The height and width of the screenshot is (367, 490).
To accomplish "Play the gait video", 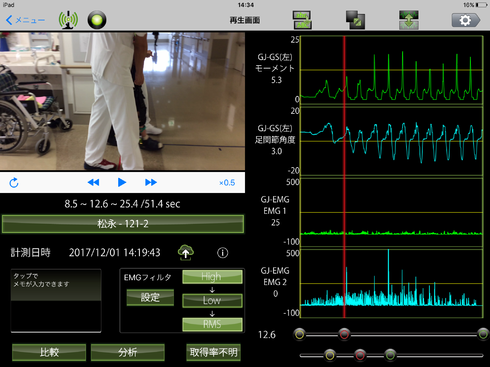I will (x=122, y=182).
